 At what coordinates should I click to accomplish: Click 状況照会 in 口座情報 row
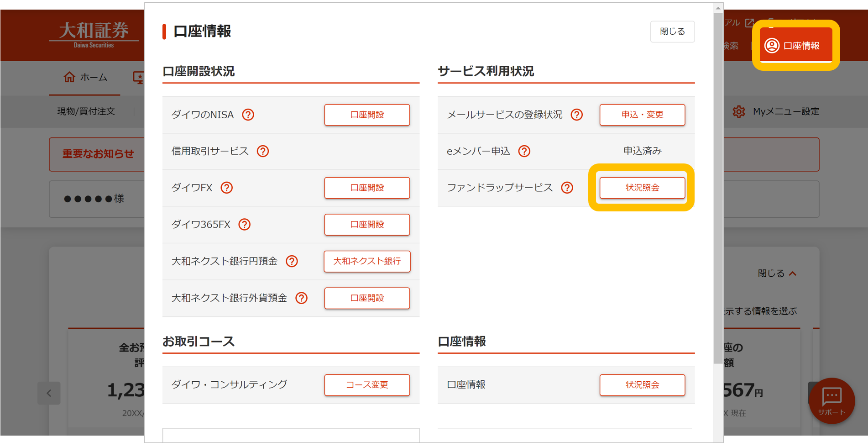[x=642, y=385]
